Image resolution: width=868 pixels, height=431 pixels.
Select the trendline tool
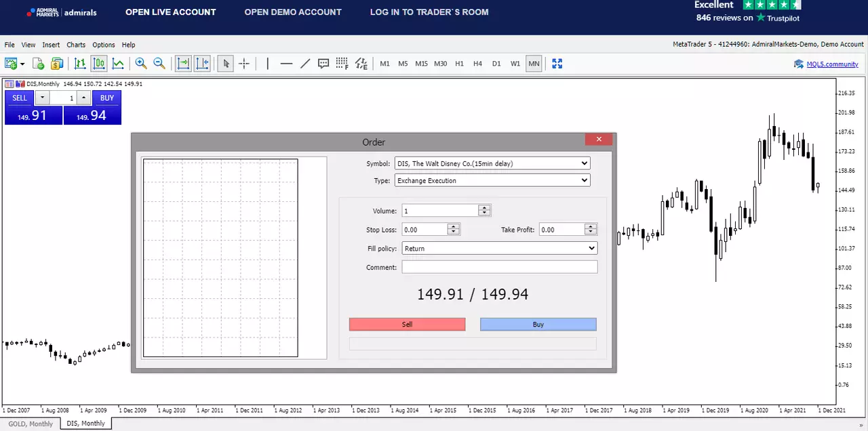[305, 64]
